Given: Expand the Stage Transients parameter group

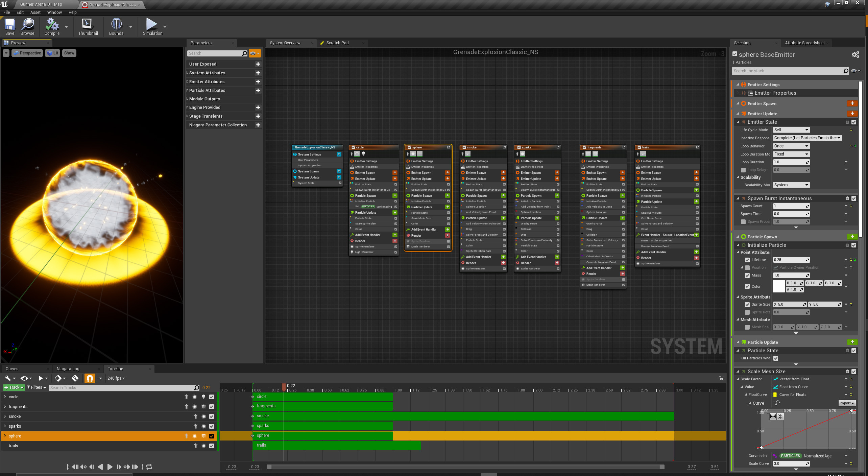Looking at the screenshot, I should click(188, 116).
